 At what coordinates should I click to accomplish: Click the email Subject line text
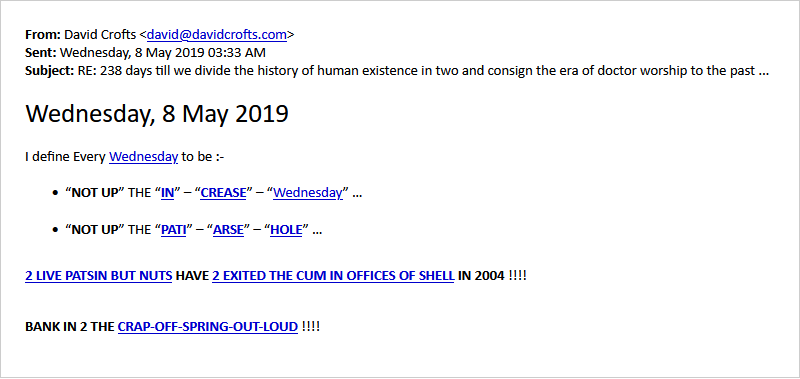pyautogui.click(x=397, y=71)
